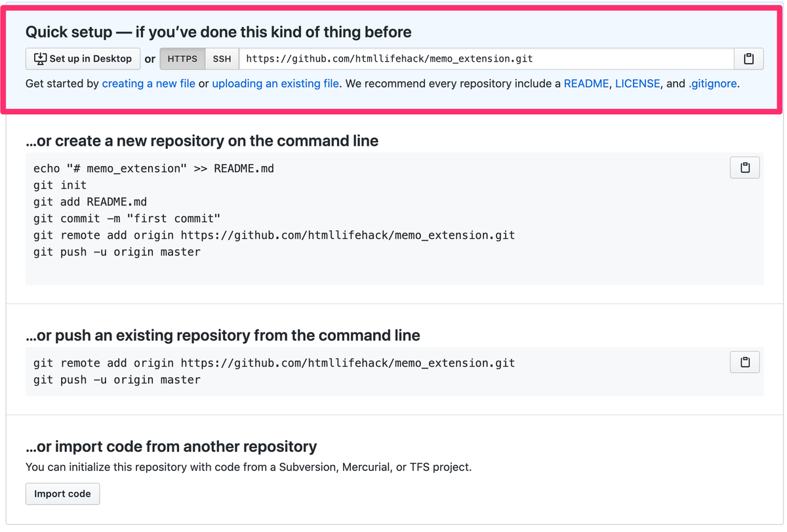Viewport: 787px width, 532px height.
Task: Click the create new repository heading
Action: click(202, 141)
